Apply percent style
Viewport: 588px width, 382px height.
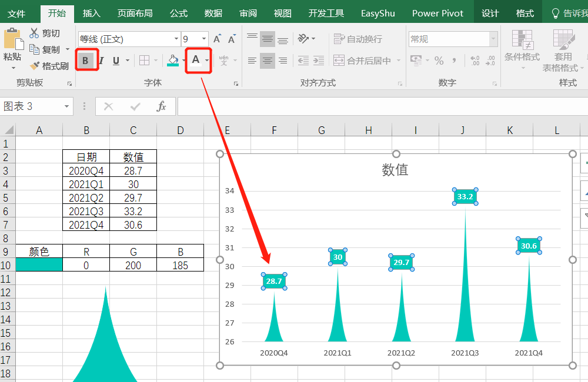point(439,61)
